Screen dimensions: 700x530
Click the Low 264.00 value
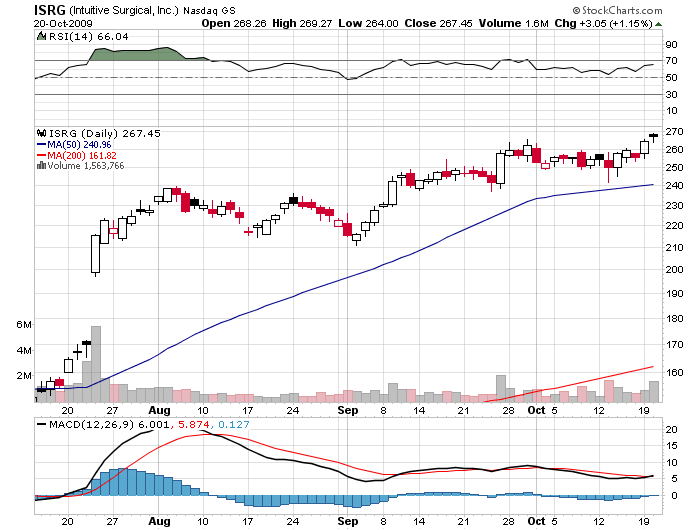pos(368,23)
